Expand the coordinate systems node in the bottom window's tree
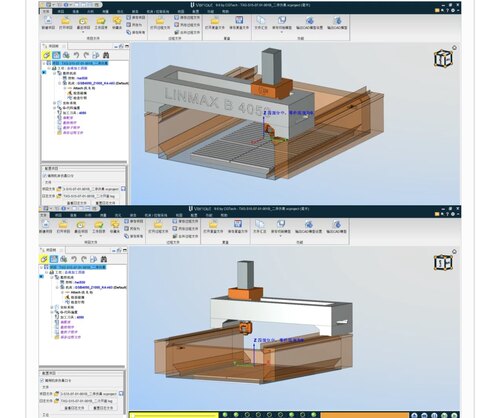This screenshot has width=500, height=418. point(52,307)
